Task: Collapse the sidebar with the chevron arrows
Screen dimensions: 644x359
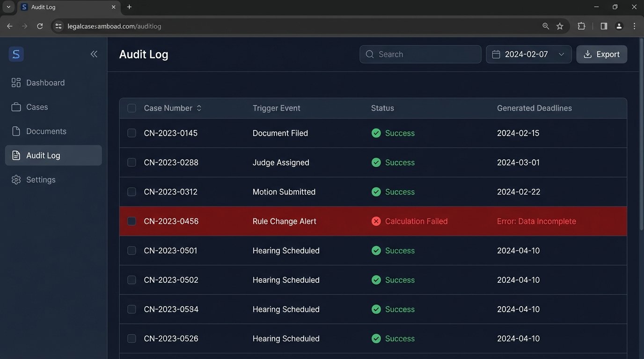Action: 94,54
